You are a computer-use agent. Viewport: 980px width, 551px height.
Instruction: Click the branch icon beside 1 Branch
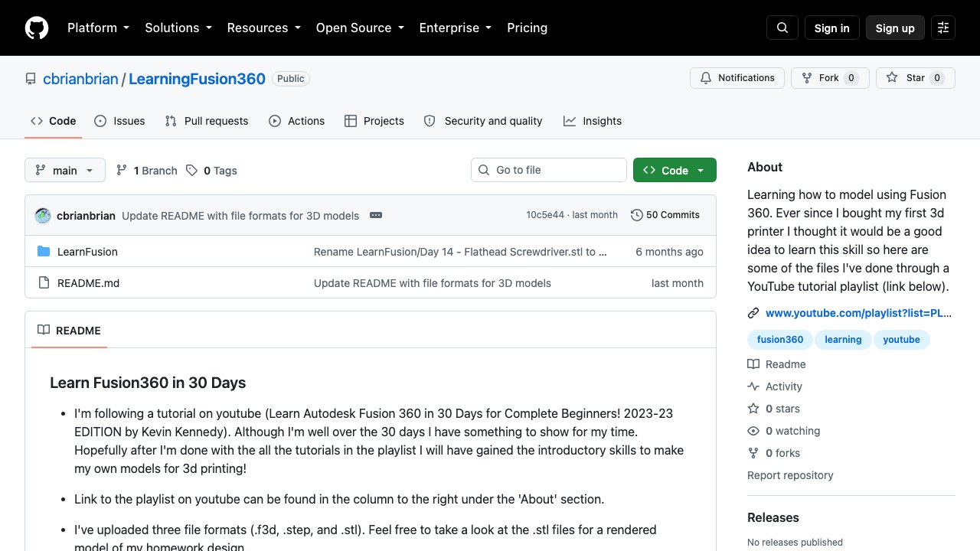pyautogui.click(x=122, y=171)
